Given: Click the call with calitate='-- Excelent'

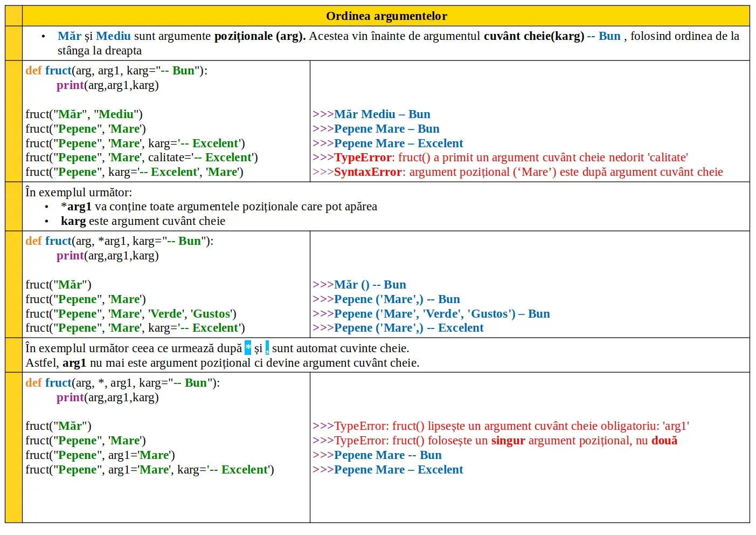Looking at the screenshot, I should [x=141, y=157].
